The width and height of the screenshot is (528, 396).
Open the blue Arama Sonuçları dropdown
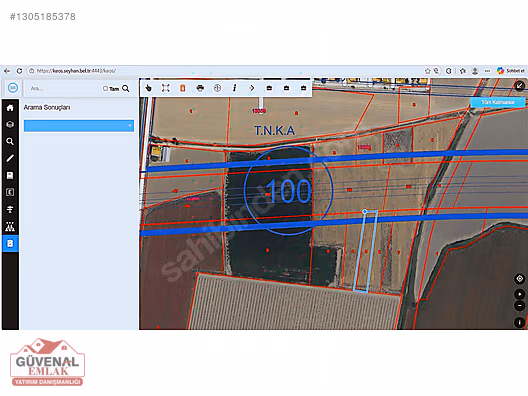tap(79, 126)
